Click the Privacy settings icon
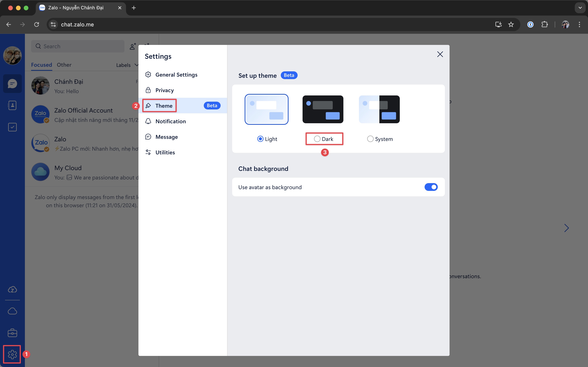The image size is (588, 367). point(148,90)
